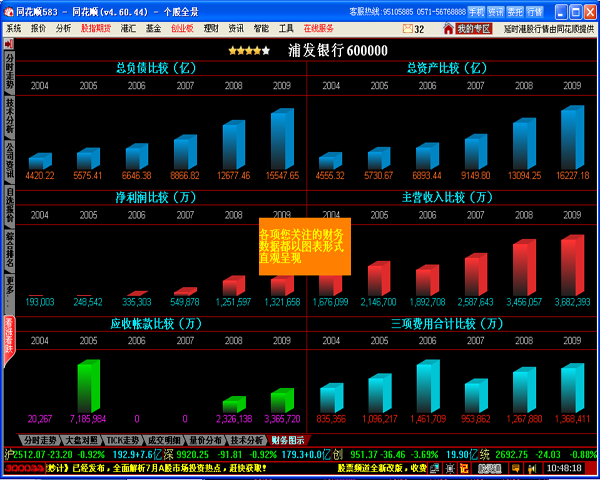The width and height of the screenshot is (600, 480).
Task: Open the 工具 menu
Action: pyautogui.click(x=286, y=29)
